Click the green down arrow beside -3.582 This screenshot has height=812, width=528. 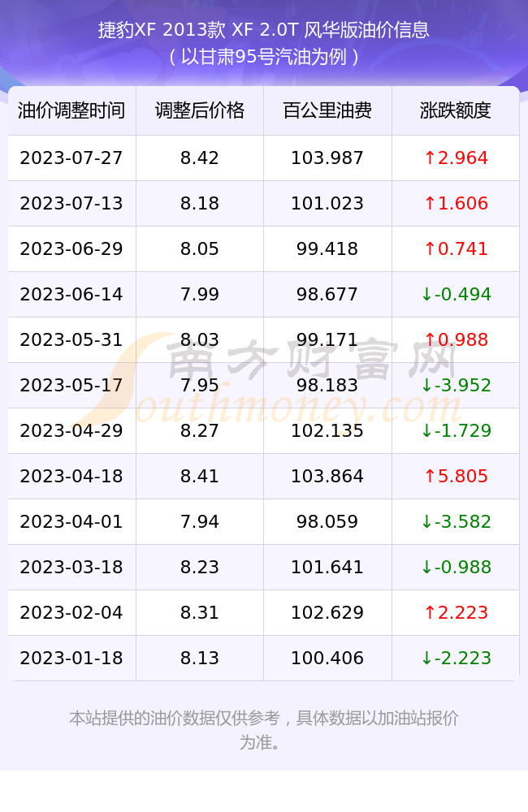[x=426, y=522]
